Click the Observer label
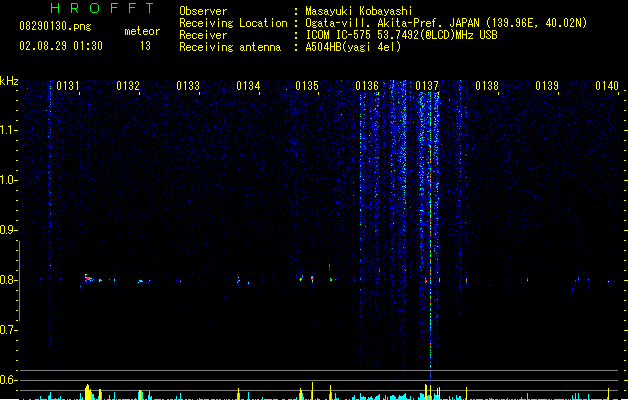 pyautogui.click(x=203, y=11)
